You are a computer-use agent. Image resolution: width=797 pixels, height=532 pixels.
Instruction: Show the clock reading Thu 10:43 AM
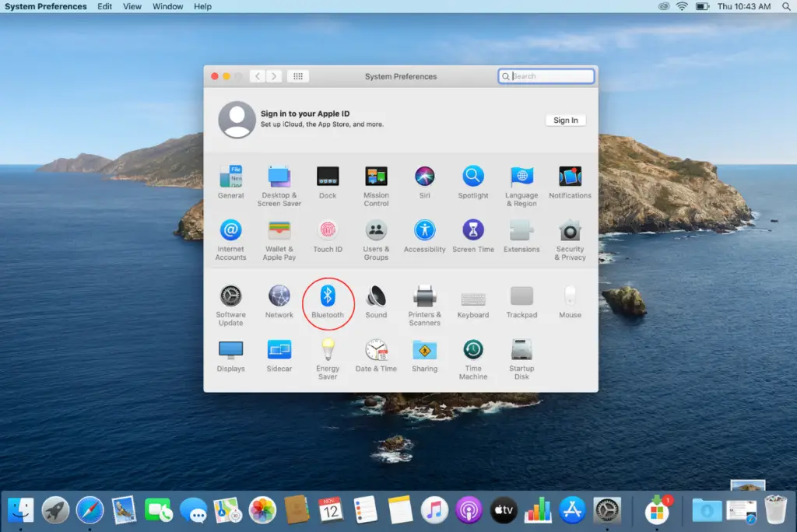pyautogui.click(x=744, y=6)
